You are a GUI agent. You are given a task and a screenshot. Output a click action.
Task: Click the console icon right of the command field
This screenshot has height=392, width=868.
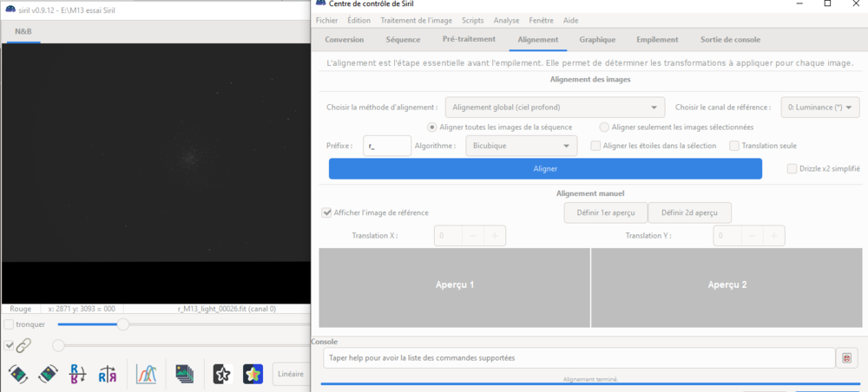coord(846,357)
